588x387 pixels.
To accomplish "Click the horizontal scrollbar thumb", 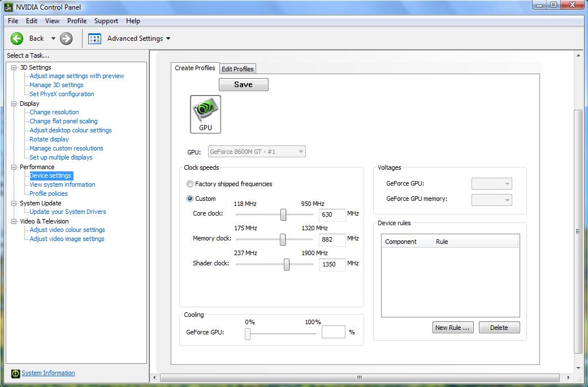I will [x=360, y=377].
